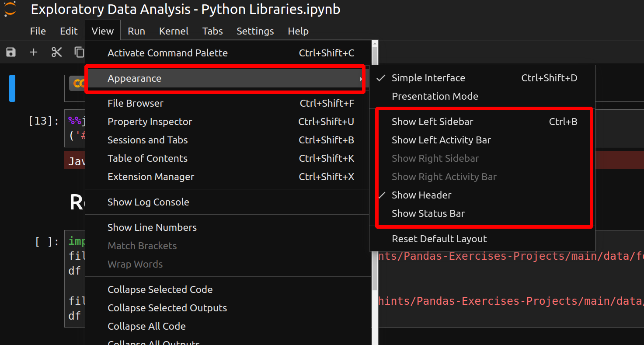Viewport: 644px width, 345px height.
Task: Disable Simple Interface
Action: [428, 78]
